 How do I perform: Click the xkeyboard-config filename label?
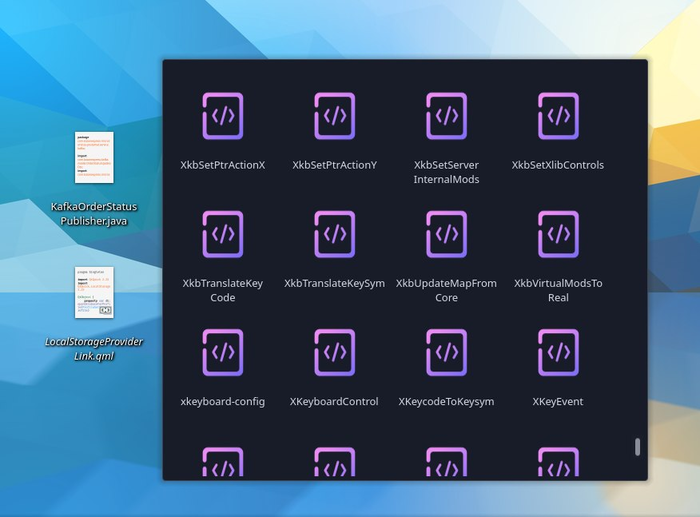[x=223, y=402]
